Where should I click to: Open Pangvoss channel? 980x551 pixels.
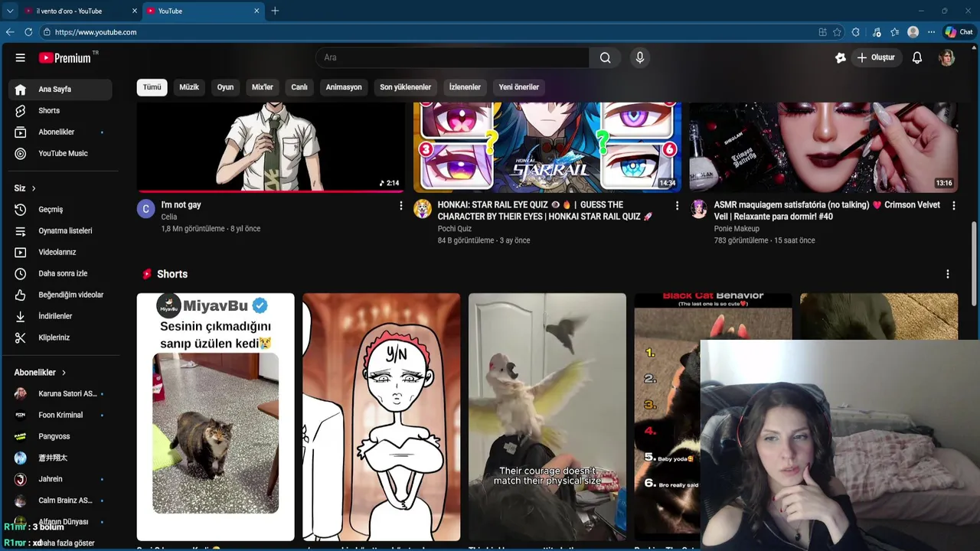60,436
